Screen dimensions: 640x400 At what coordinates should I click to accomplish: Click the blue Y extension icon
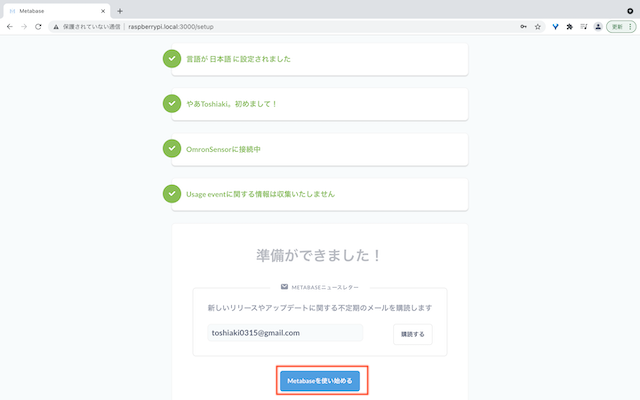pos(555,27)
